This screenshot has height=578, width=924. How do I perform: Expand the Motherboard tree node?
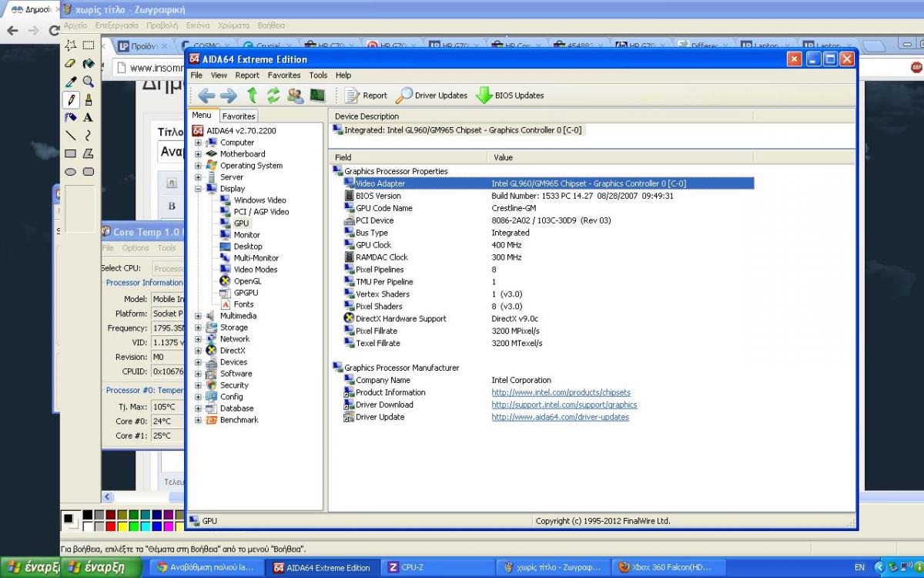pos(198,154)
